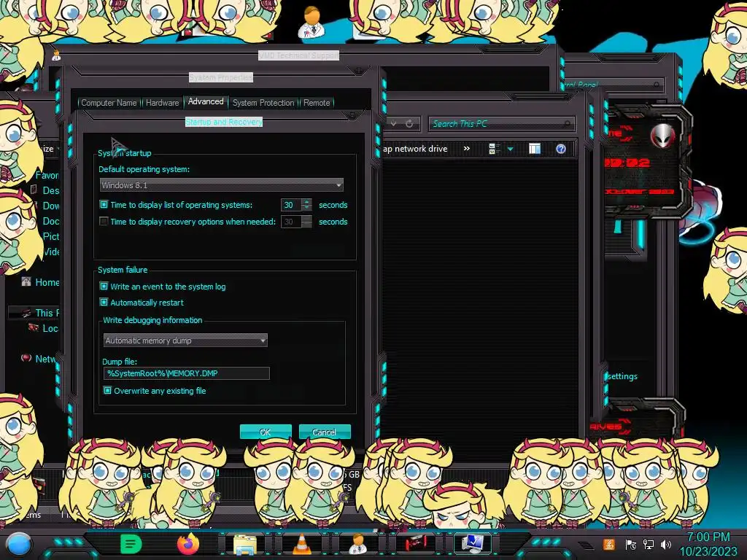Click the doctor desktop icon at top
The image size is (747, 560).
[311, 23]
